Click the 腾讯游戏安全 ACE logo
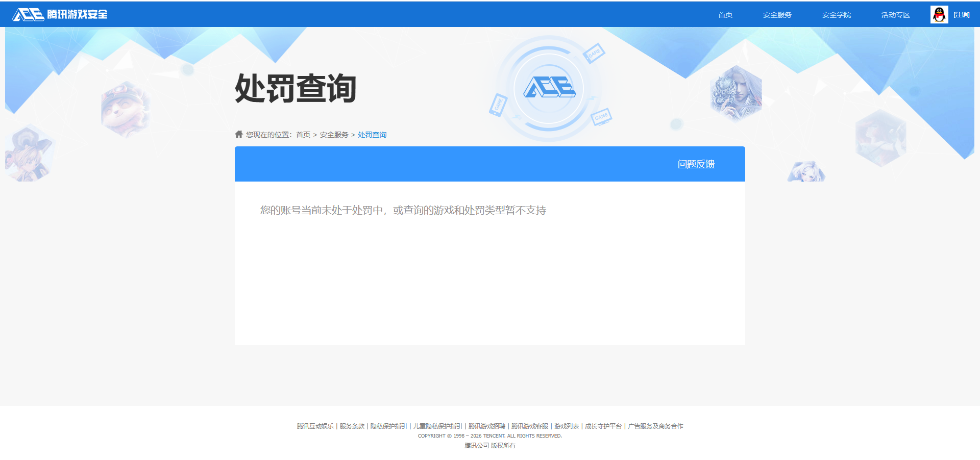The image size is (980, 460). coord(60,14)
